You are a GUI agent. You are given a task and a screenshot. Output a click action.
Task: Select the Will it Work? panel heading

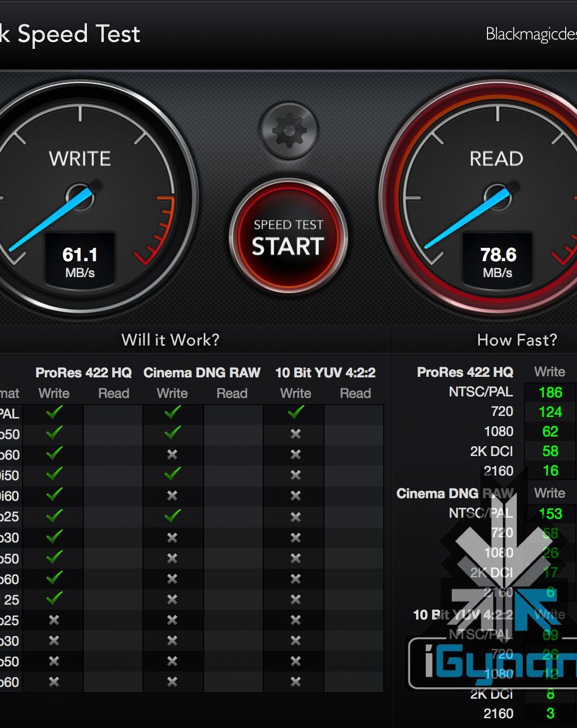[x=170, y=340]
